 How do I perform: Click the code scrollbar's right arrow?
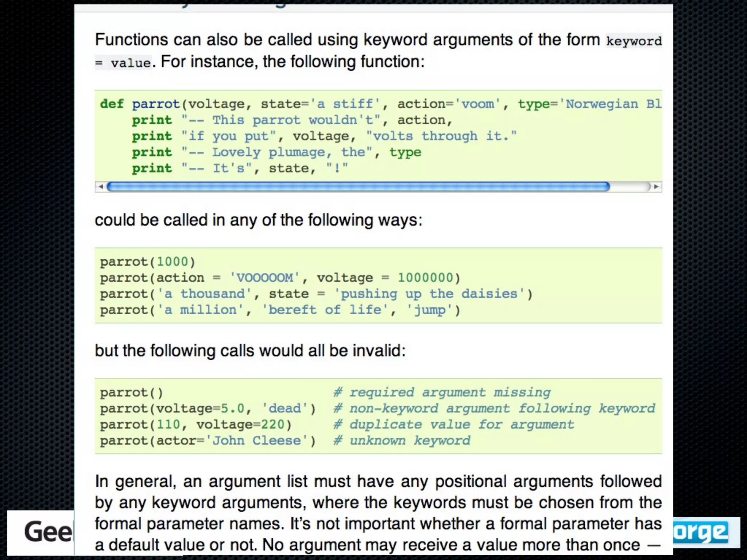pos(656,187)
